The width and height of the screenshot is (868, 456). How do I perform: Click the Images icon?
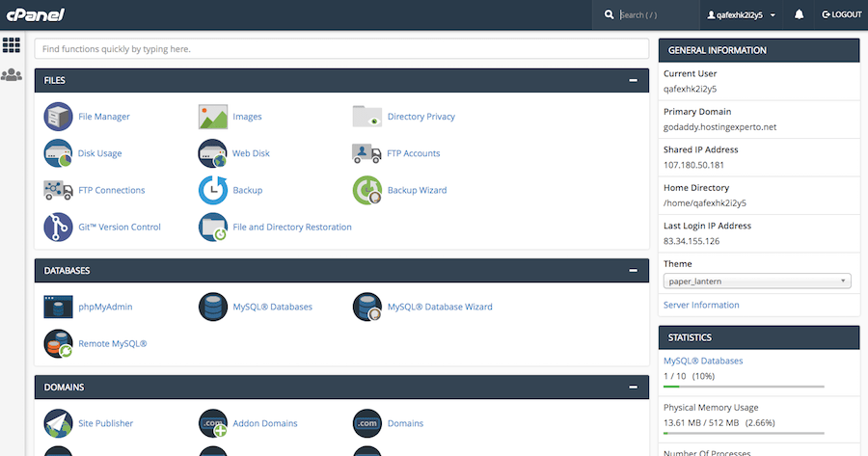[213, 117]
